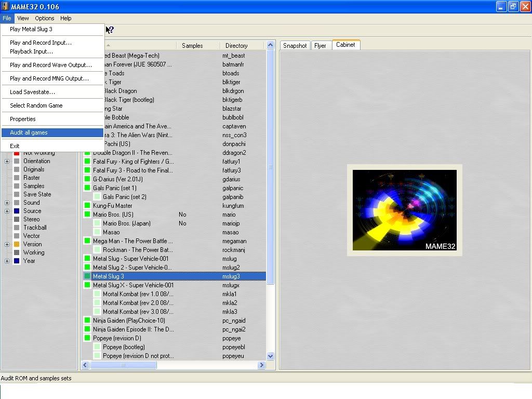Image resolution: width=532 pixels, height=399 pixels.
Task: Expand the Sound folder tree node
Action: pos(7,203)
